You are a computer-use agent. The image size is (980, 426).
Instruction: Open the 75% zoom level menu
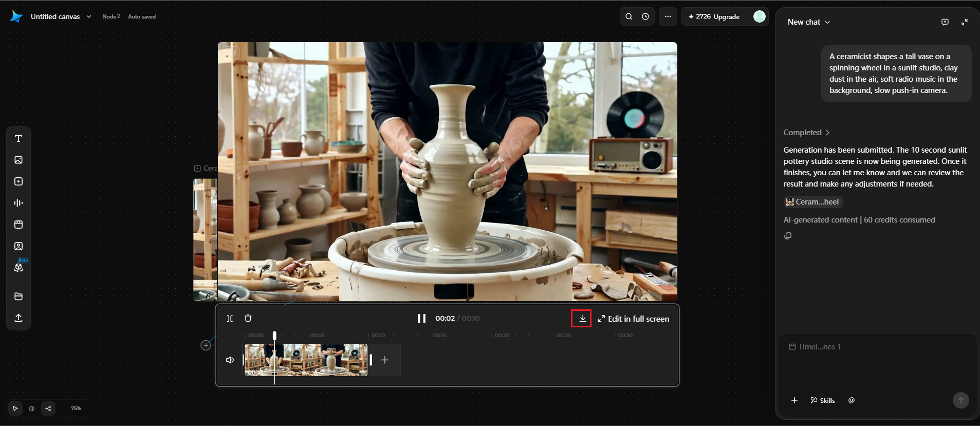76,409
